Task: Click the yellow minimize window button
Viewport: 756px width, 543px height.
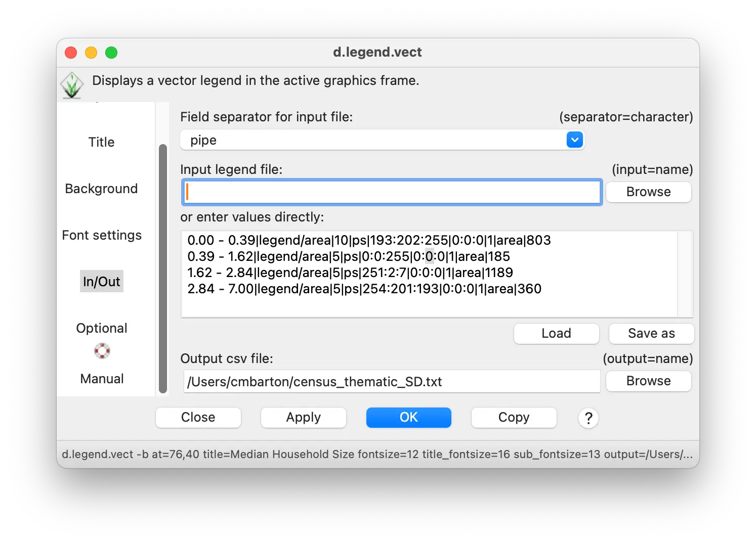Action: click(x=91, y=53)
